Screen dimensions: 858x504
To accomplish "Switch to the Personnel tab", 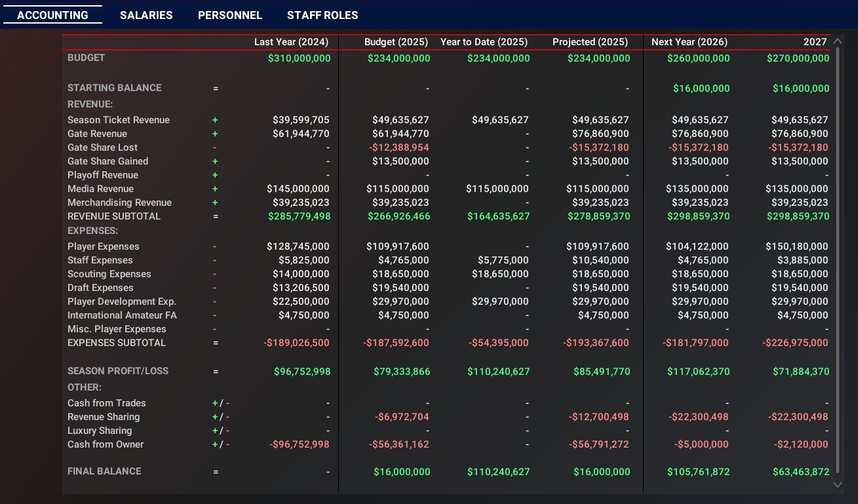I will tap(230, 15).
